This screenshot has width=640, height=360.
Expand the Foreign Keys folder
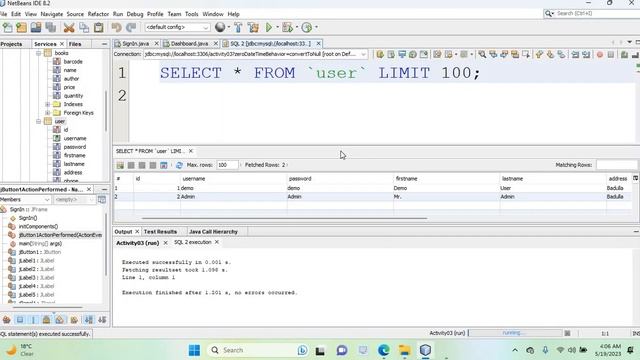tap(47, 113)
